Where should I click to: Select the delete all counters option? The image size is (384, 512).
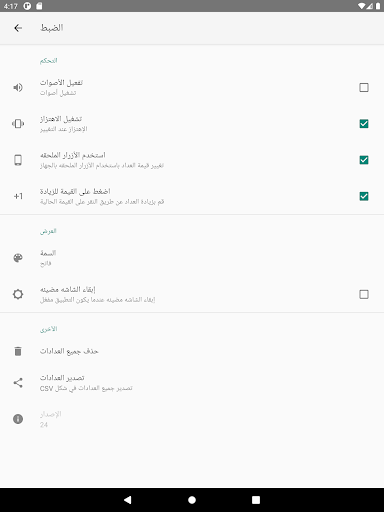point(192,351)
